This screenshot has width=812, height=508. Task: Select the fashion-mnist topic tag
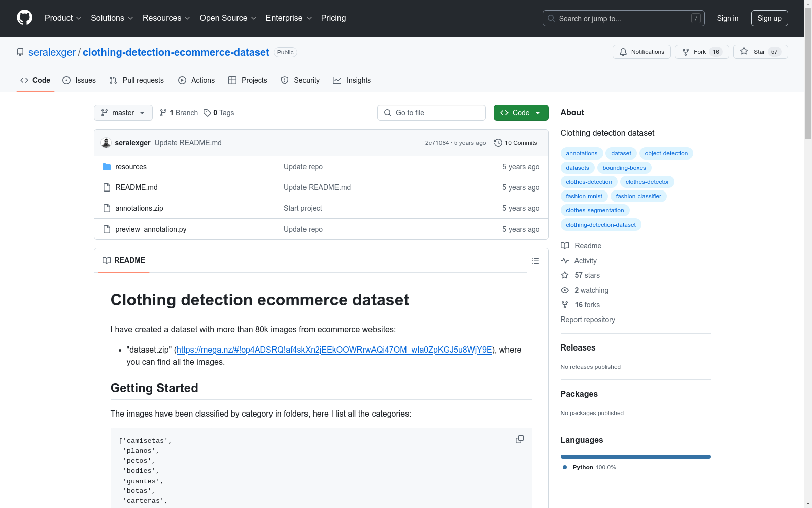pyautogui.click(x=584, y=196)
